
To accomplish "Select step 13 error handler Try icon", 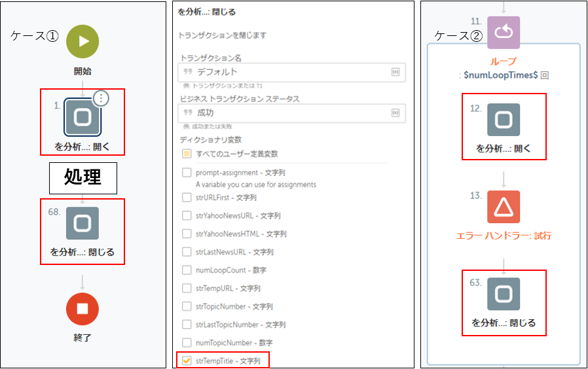I will pos(504,207).
